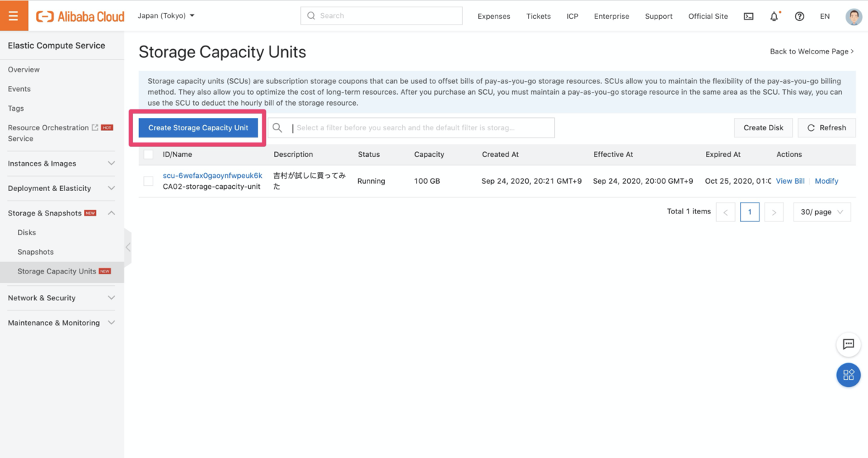
Task: Open Tickets in the top menu
Action: click(538, 16)
